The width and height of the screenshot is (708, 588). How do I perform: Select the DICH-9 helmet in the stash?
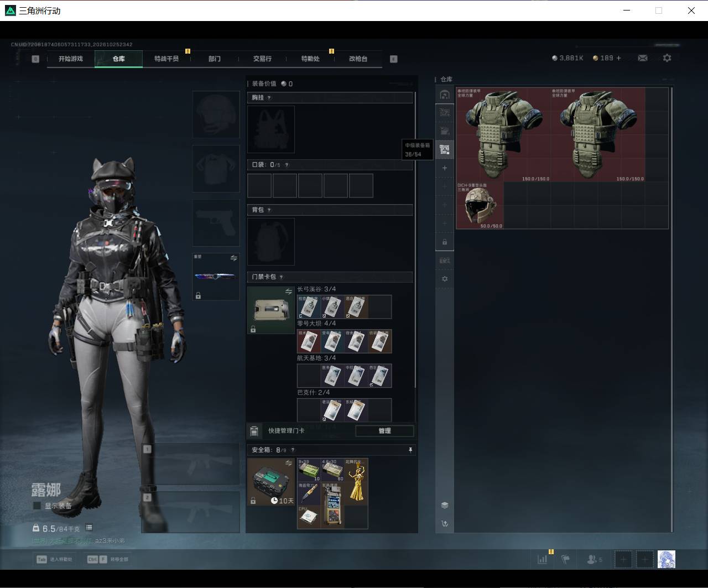click(x=480, y=205)
